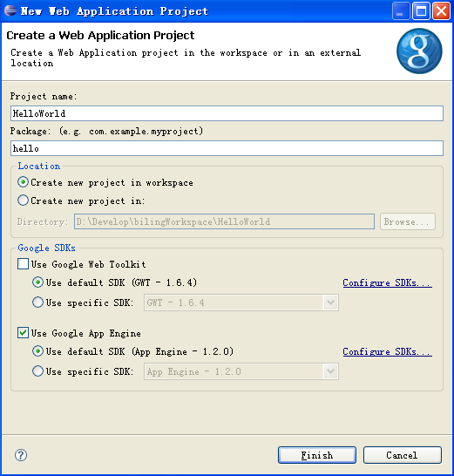This screenshot has width=454, height=476.
Task: Uncheck Use Google App Engine
Action: [23, 333]
